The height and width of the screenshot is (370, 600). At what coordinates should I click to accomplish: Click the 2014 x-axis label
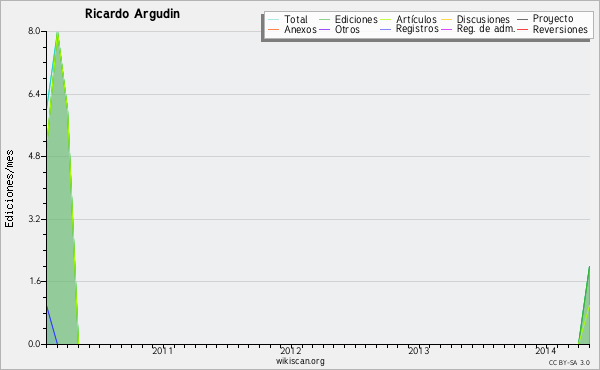(x=546, y=350)
